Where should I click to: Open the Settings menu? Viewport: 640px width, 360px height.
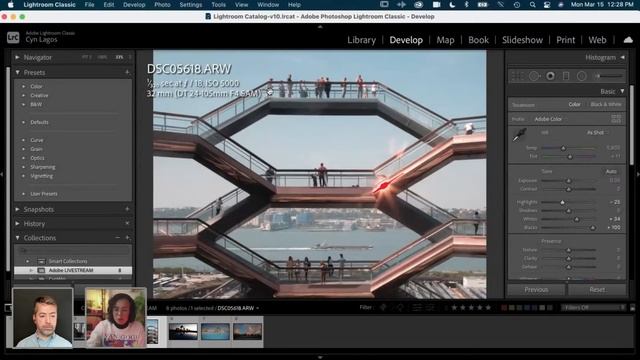(191, 5)
